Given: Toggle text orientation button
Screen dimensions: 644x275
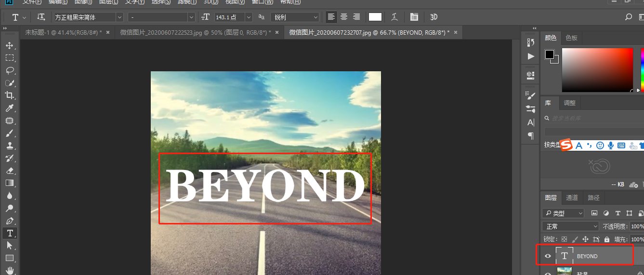Looking at the screenshot, I should (x=41, y=17).
